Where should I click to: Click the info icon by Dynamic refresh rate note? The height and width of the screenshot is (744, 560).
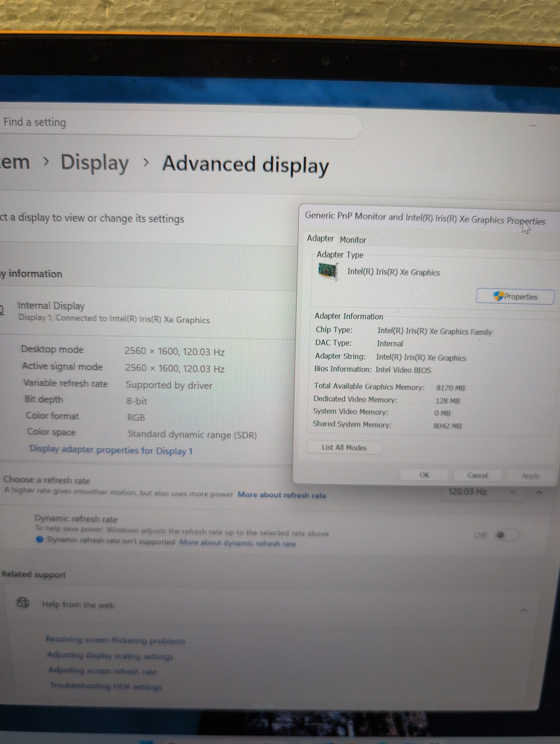[x=40, y=539]
